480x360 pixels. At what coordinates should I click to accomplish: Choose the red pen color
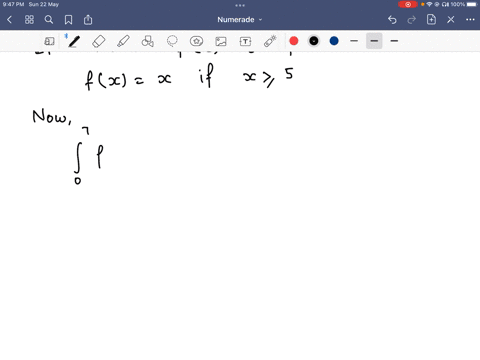pos(294,41)
